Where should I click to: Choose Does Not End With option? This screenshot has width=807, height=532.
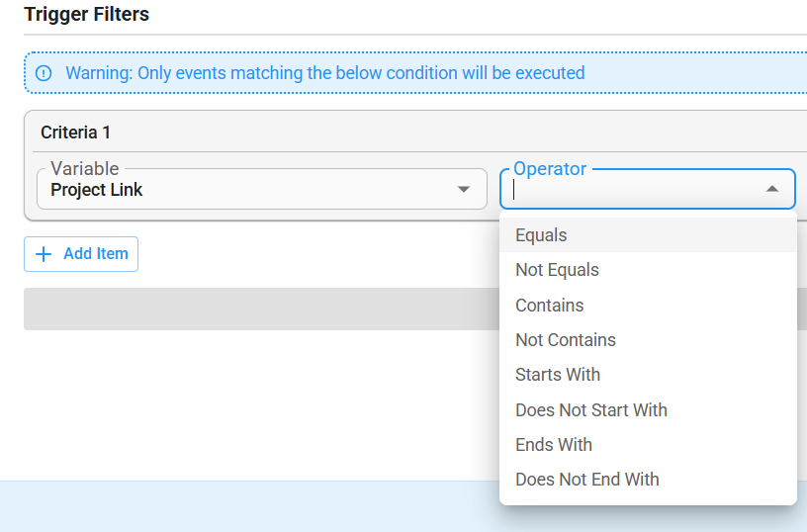tap(648, 480)
